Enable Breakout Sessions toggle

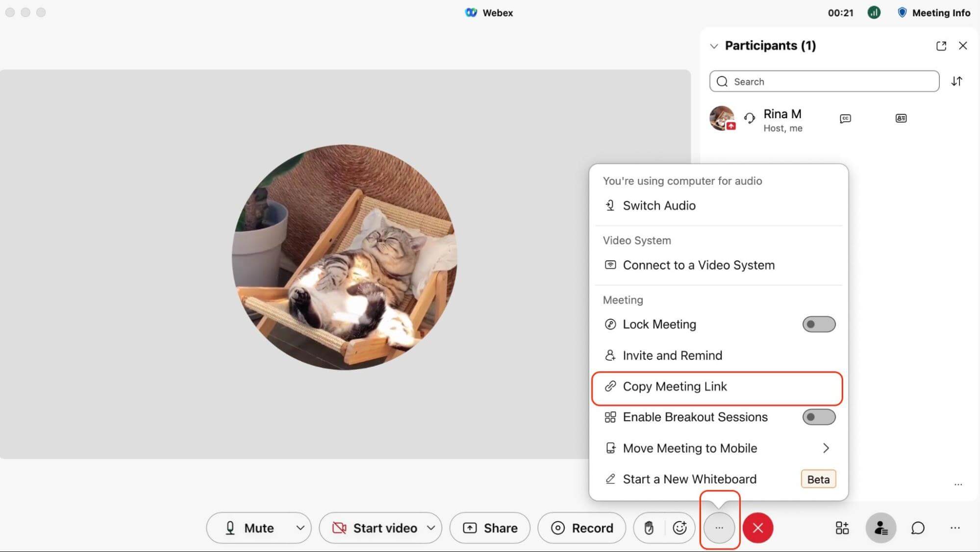818,417
